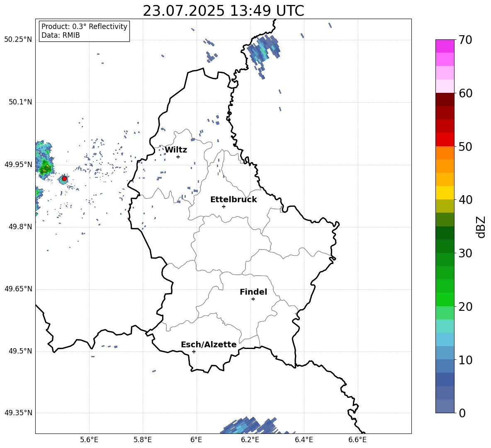Click the 60 tick on the colorbar

click(x=465, y=93)
